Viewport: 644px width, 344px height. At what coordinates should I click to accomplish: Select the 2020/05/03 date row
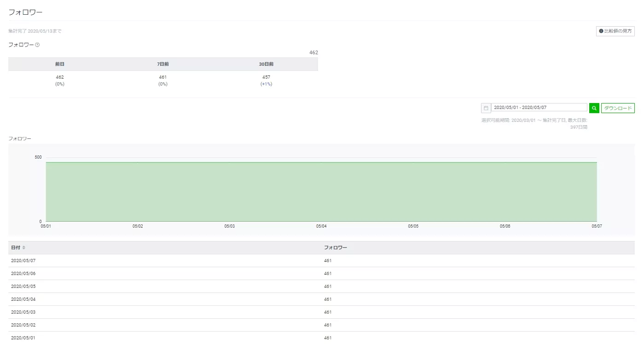23,312
